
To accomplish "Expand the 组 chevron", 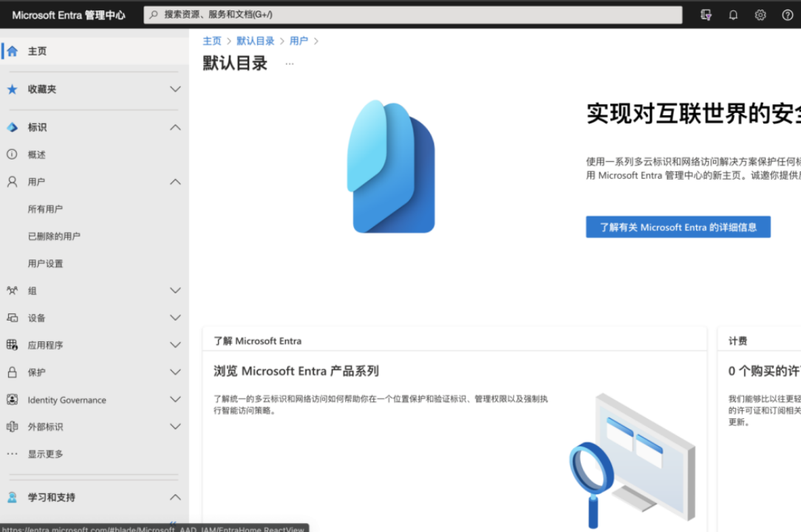I will tap(175, 291).
